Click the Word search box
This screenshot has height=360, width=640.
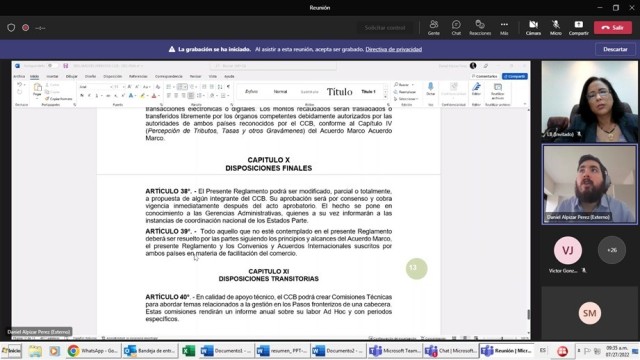coord(273,66)
